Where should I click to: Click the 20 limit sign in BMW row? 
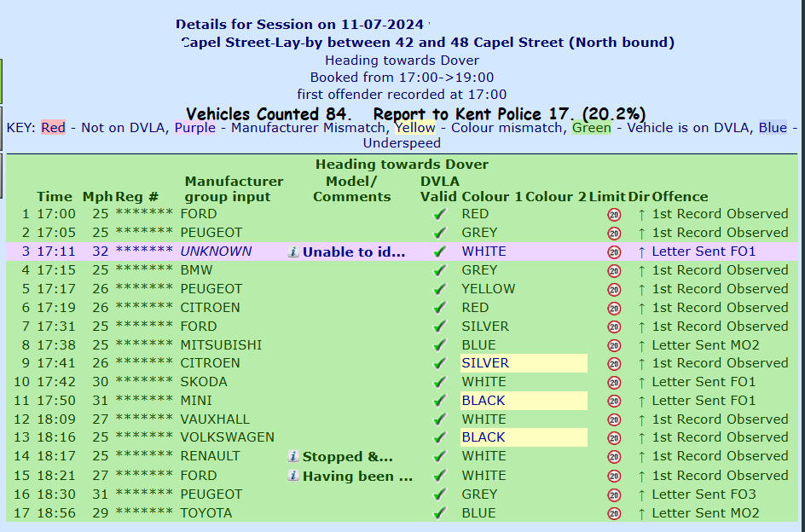click(614, 270)
